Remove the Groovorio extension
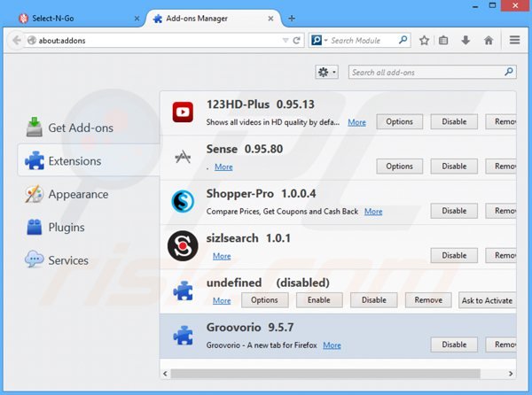Screen dimensions: 532x395 501,345
